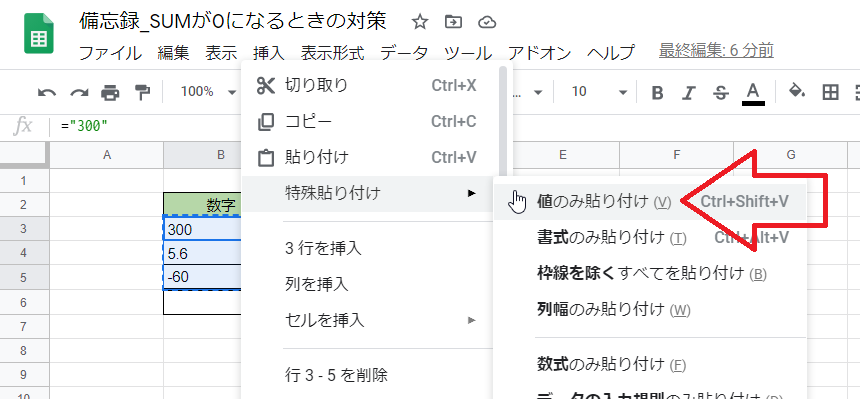Viewport: 860px width, 399px height.
Task: Open the borders tool
Action: 830,92
